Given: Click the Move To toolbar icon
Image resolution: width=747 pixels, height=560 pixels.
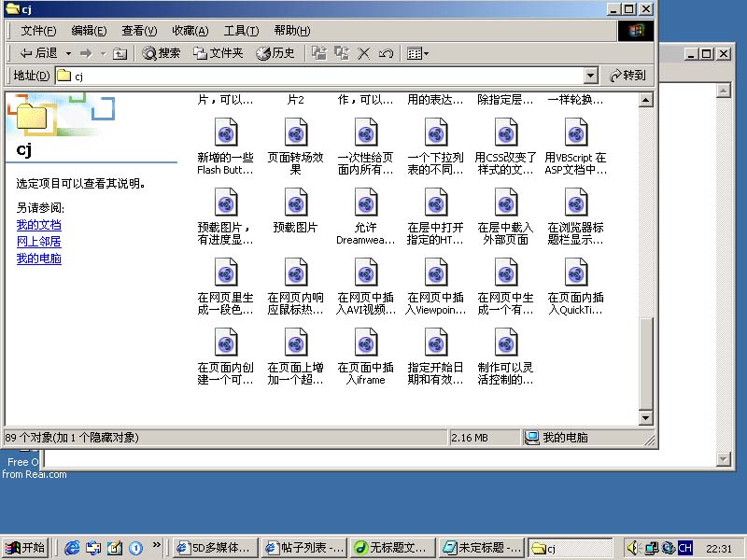Looking at the screenshot, I should tap(319, 53).
